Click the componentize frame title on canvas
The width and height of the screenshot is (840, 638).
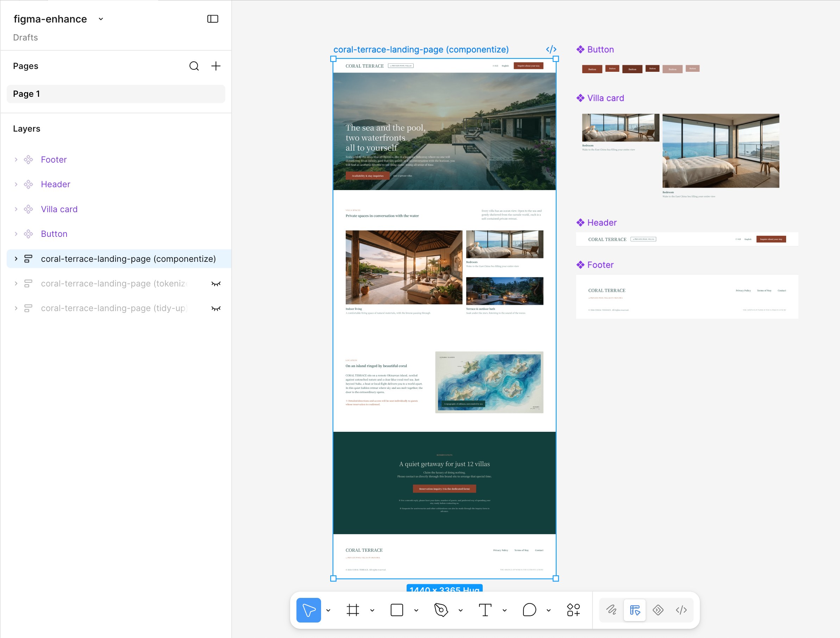click(421, 49)
